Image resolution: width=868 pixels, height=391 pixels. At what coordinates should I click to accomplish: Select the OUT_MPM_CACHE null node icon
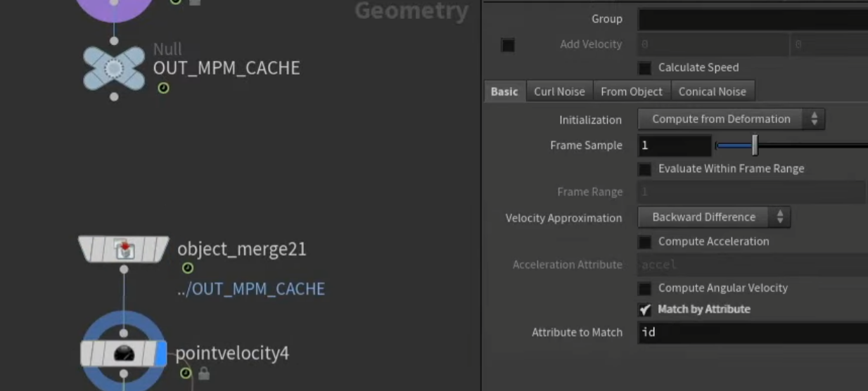(x=114, y=68)
